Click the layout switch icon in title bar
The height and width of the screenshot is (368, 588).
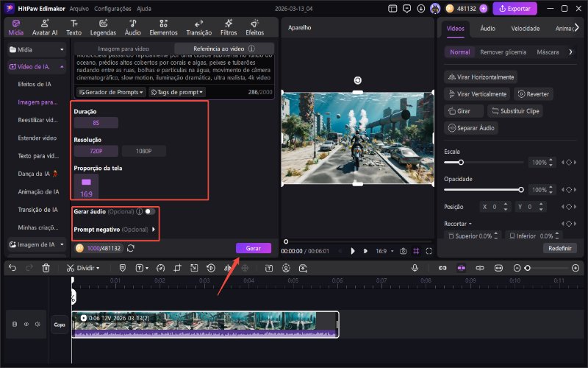pos(392,8)
